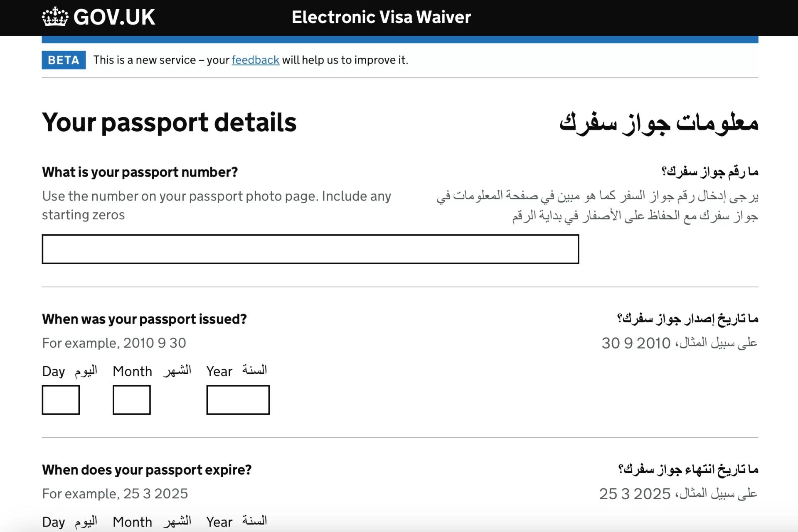This screenshot has width=798, height=532.
Task: Click the Month label for issued date
Action: [132, 370]
